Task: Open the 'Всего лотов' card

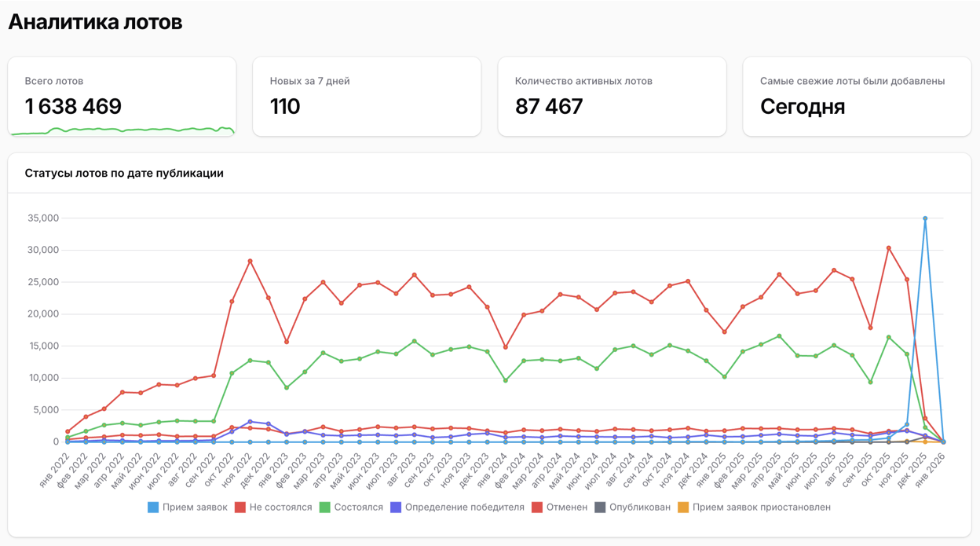Action: tap(122, 94)
